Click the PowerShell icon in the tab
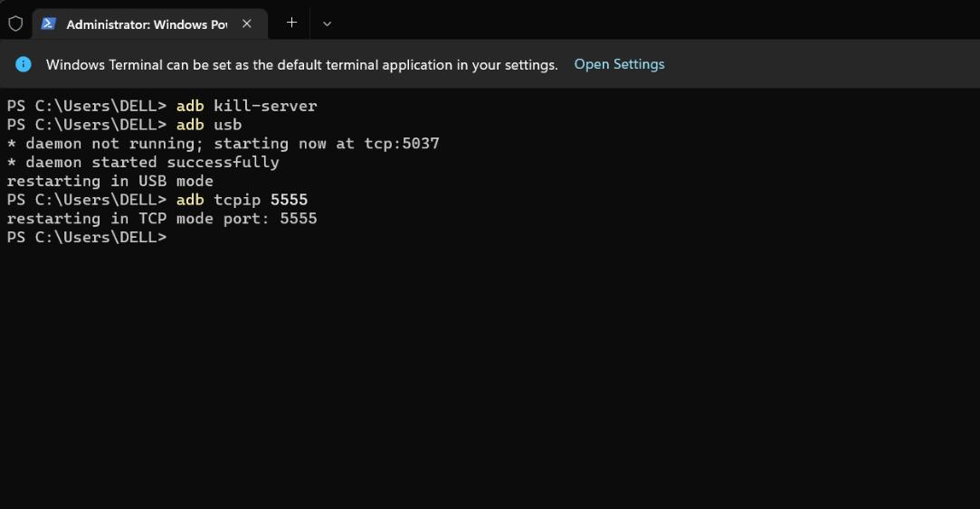This screenshot has height=509, width=980. coord(48,24)
